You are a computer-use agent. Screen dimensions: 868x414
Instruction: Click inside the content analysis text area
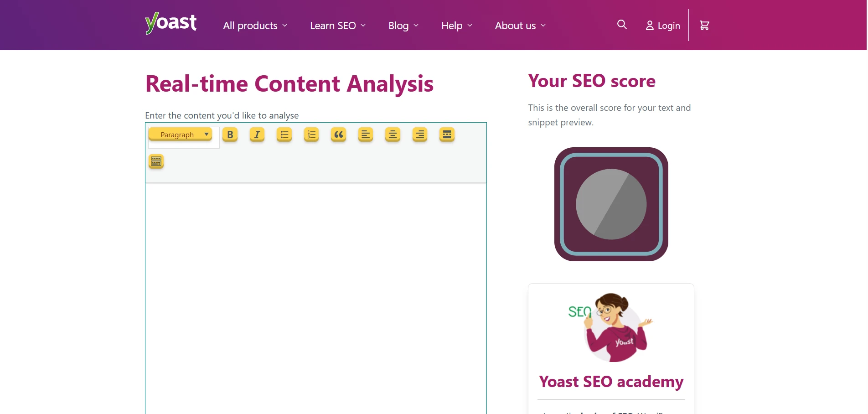[x=315, y=274]
